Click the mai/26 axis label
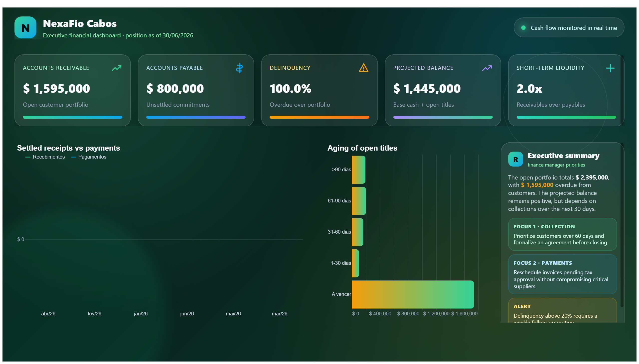 233,314
